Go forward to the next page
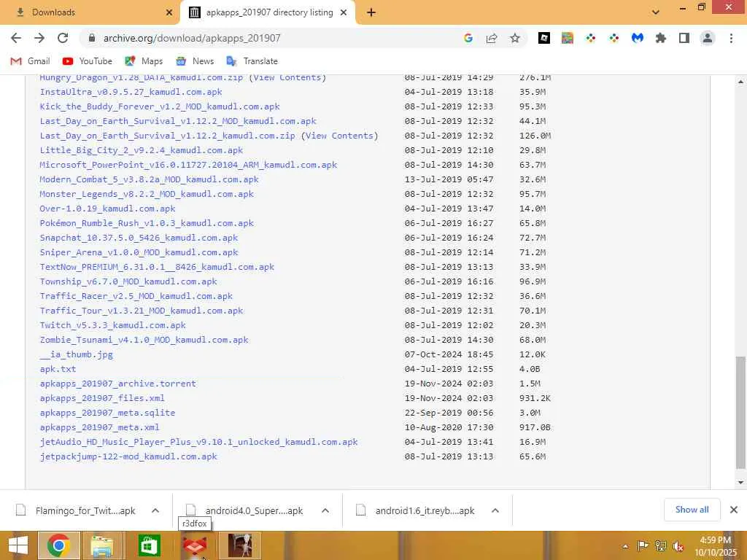 point(39,38)
